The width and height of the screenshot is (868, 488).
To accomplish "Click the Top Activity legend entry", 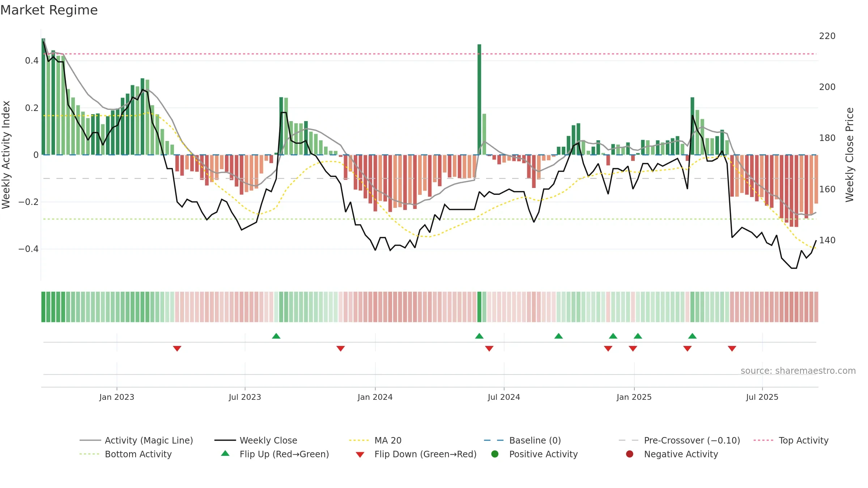I will click(x=791, y=440).
